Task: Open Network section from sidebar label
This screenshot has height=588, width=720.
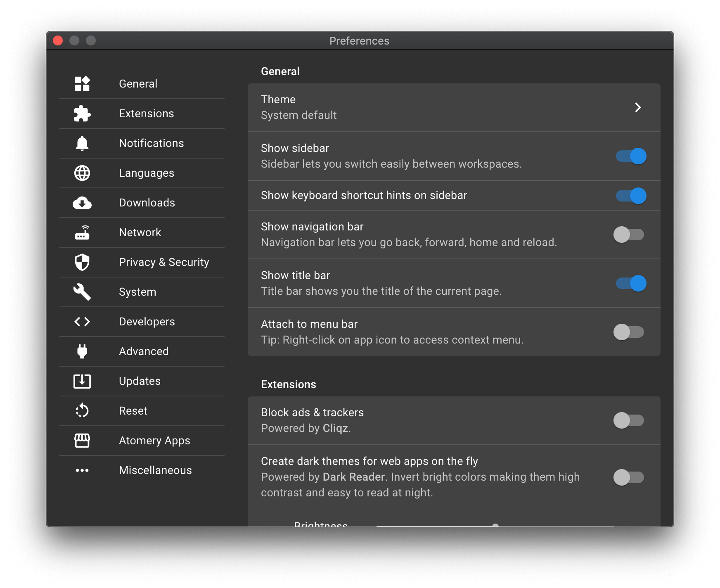Action: click(140, 232)
